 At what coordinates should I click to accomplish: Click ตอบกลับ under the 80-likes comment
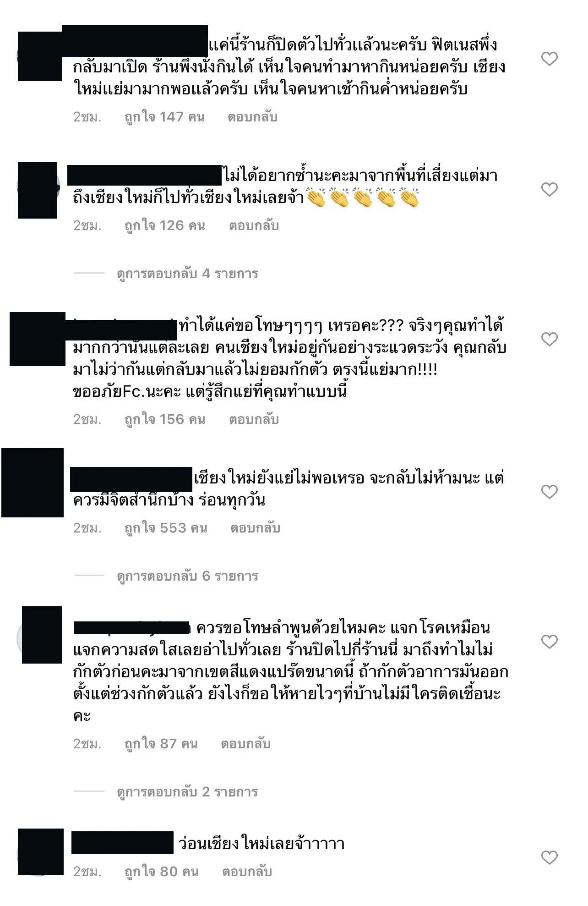(247, 872)
